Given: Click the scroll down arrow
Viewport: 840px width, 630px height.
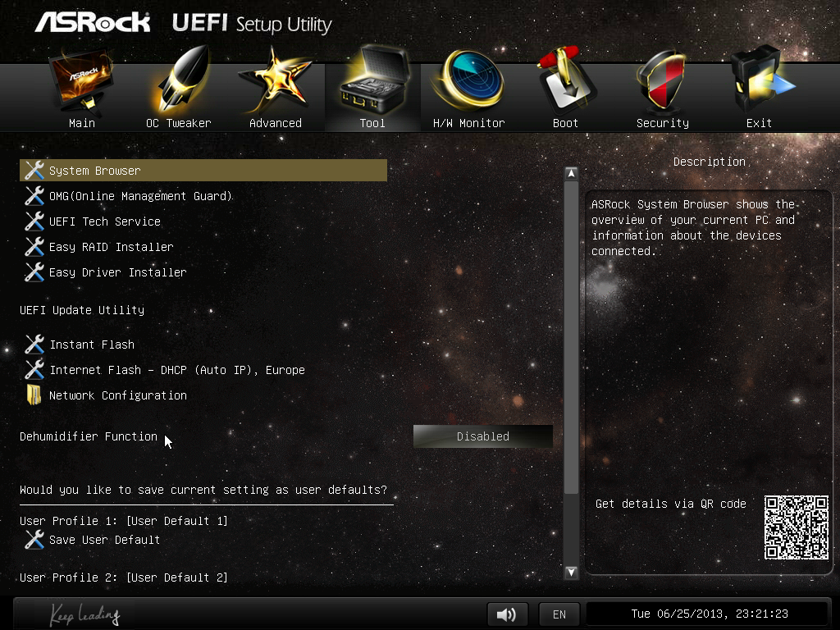Looking at the screenshot, I should click(571, 572).
